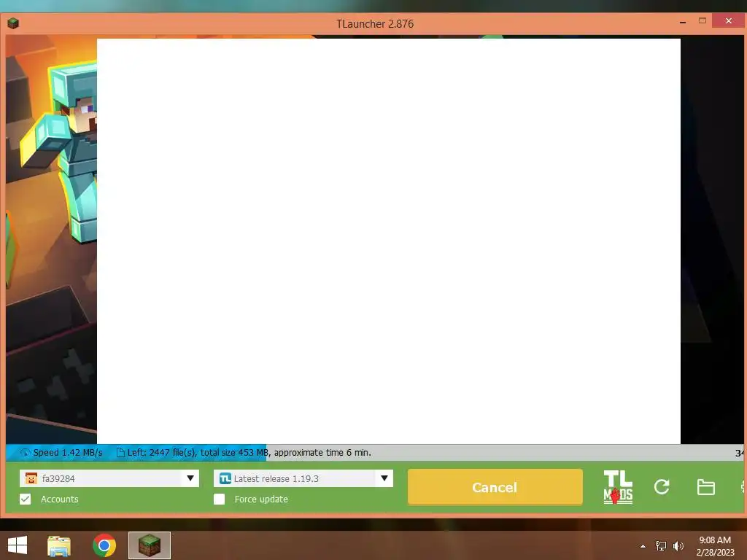This screenshot has width=747, height=560.
Task: Expand the fa39284 account dropdown arrow
Action: (190, 478)
